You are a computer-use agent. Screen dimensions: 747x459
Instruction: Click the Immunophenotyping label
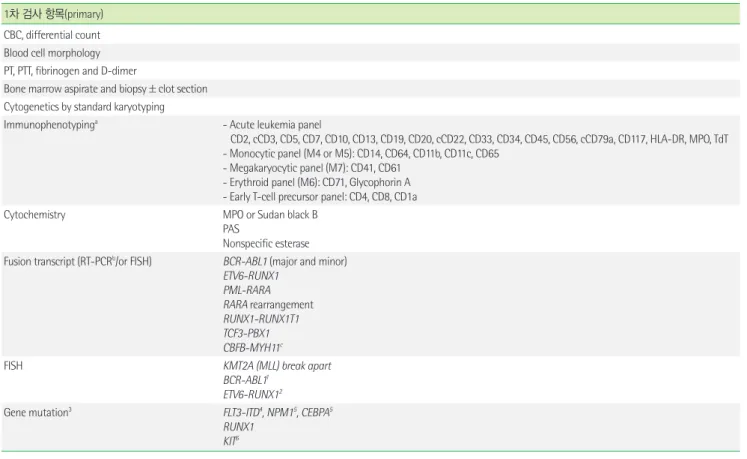point(50,125)
